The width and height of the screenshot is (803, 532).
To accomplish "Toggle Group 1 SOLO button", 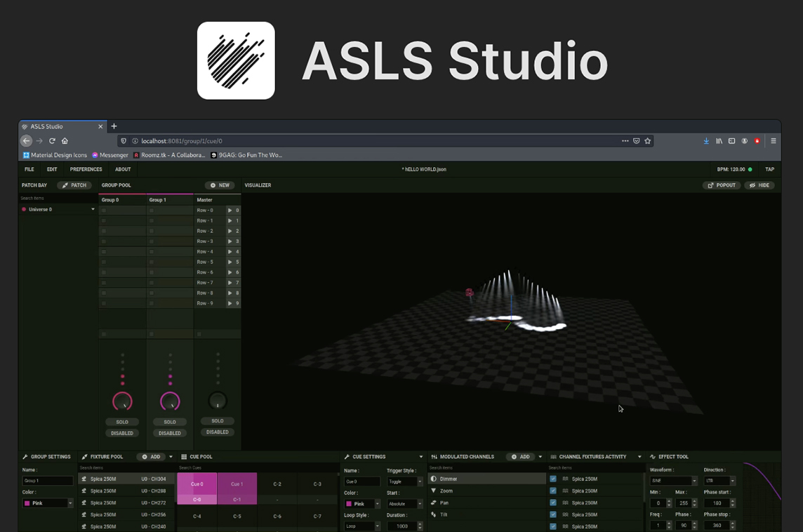I will tap(170, 422).
